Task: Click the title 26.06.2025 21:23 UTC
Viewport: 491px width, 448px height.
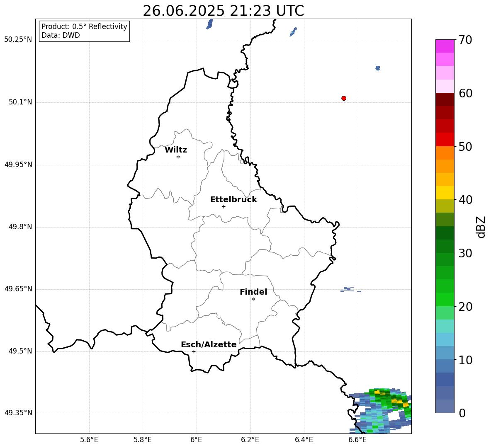Action: click(x=224, y=11)
